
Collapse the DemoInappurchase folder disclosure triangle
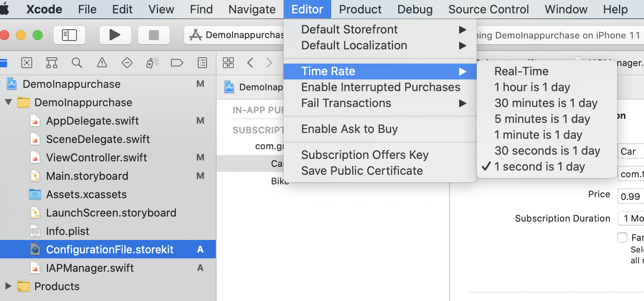tap(8, 102)
